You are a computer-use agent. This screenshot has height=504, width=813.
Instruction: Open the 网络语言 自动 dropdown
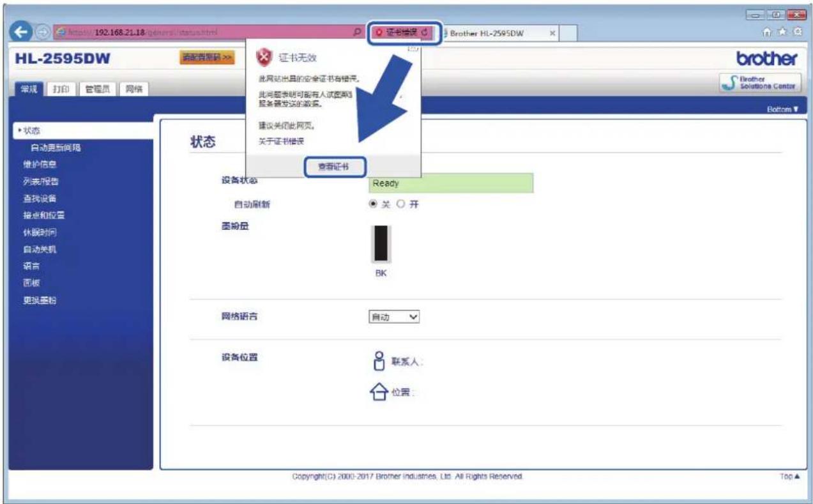pyautogui.click(x=394, y=317)
